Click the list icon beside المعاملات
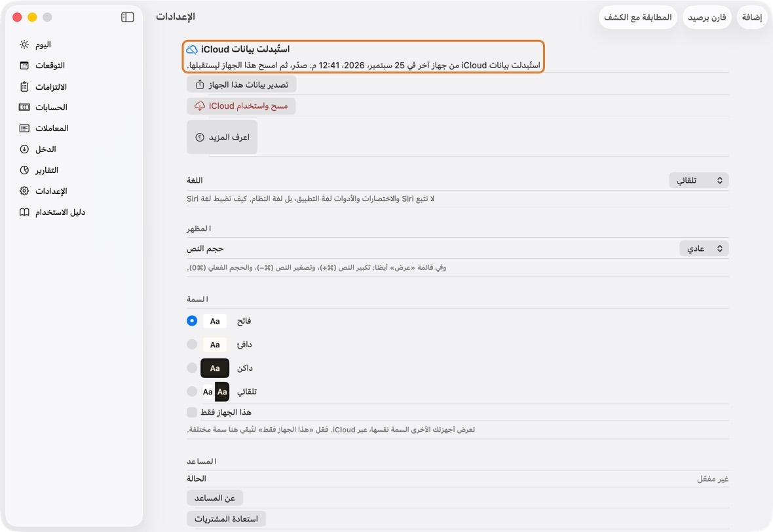This screenshot has width=773, height=532. (x=24, y=128)
